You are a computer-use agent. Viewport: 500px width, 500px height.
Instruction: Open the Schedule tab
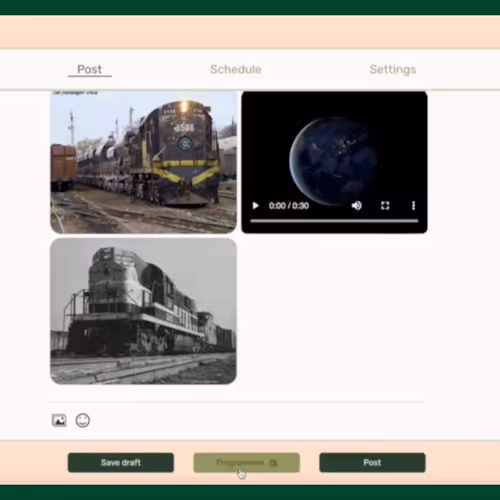236,69
